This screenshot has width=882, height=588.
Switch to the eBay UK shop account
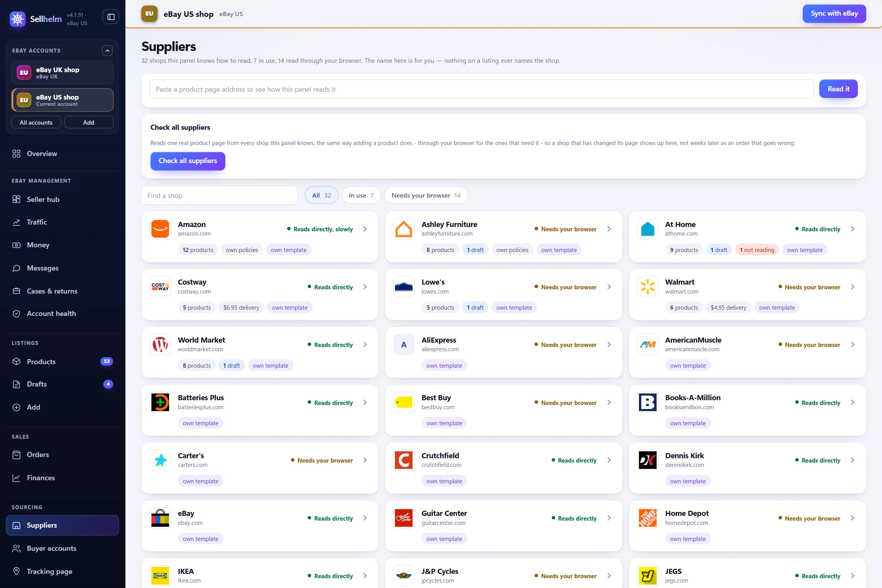click(x=62, y=73)
